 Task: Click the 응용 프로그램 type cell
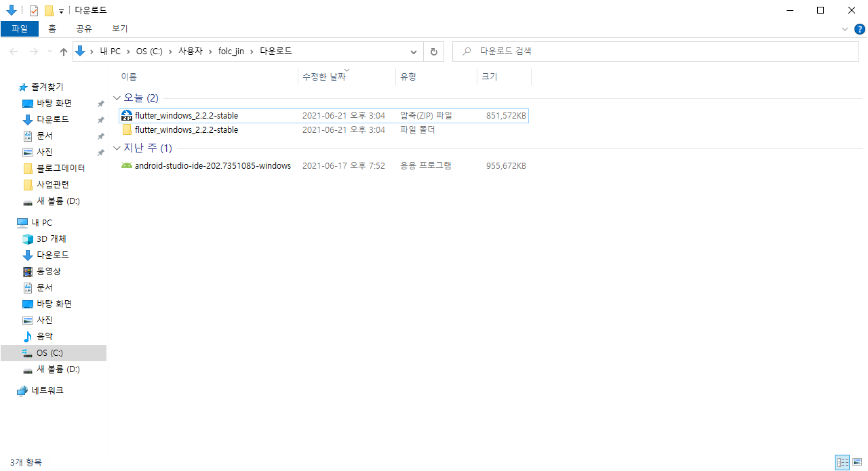pos(425,166)
